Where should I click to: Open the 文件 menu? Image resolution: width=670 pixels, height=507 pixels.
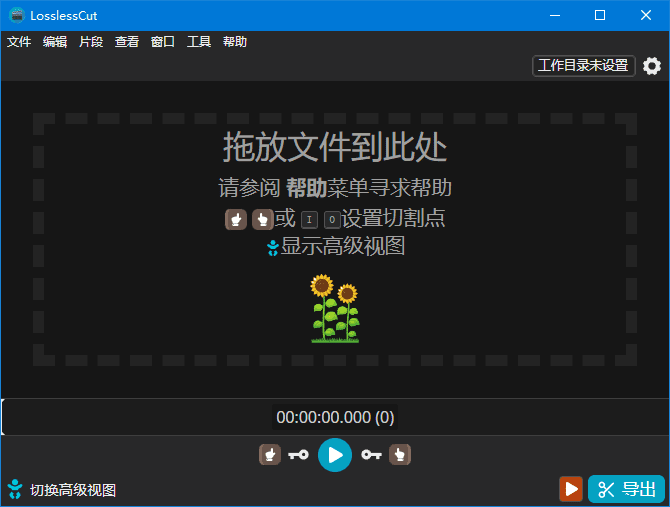coord(19,42)
